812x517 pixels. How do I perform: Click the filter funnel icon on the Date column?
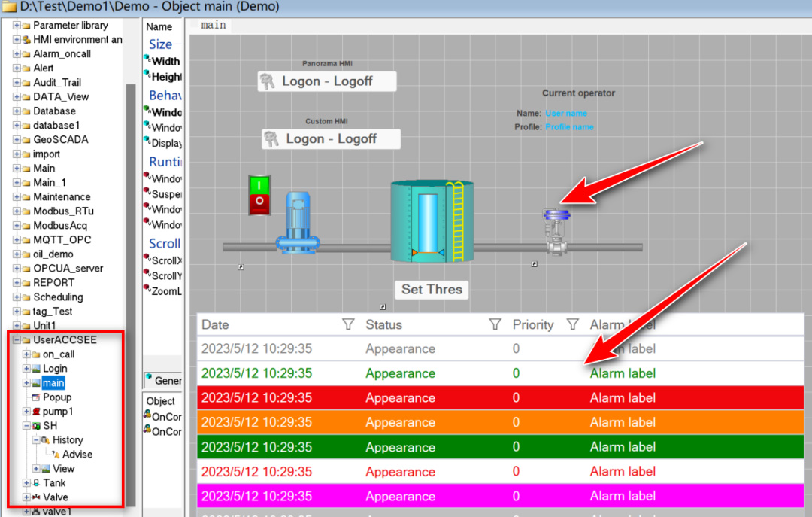pos(348,324)
